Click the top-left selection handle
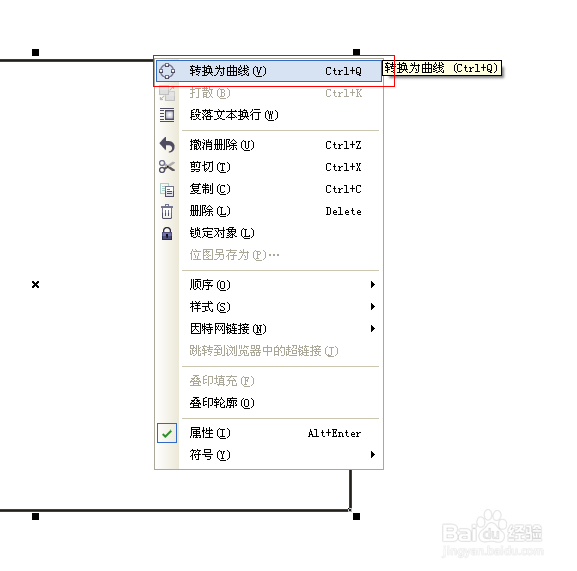577x571 pixels. pyautogui.click(x=35, y=52)
